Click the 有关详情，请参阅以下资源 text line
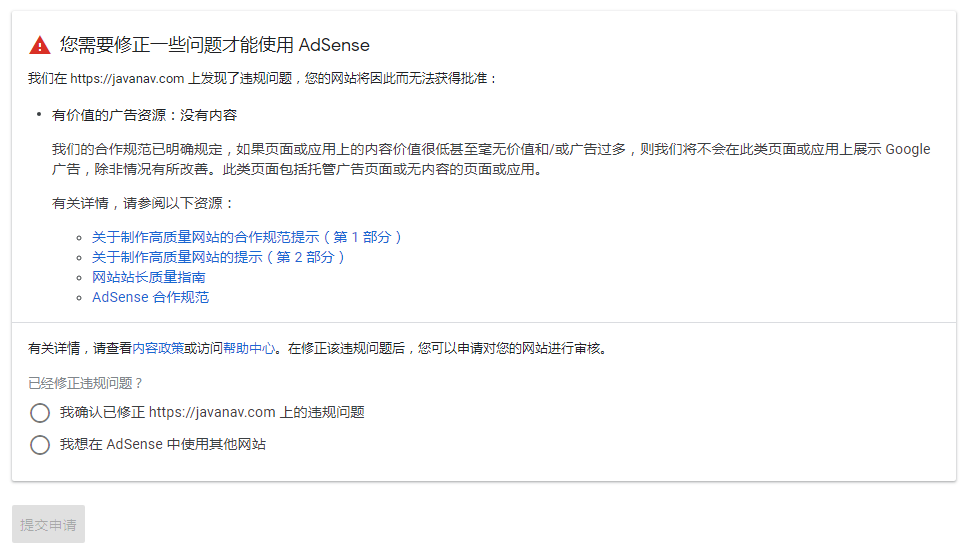 tap(142, 203)
